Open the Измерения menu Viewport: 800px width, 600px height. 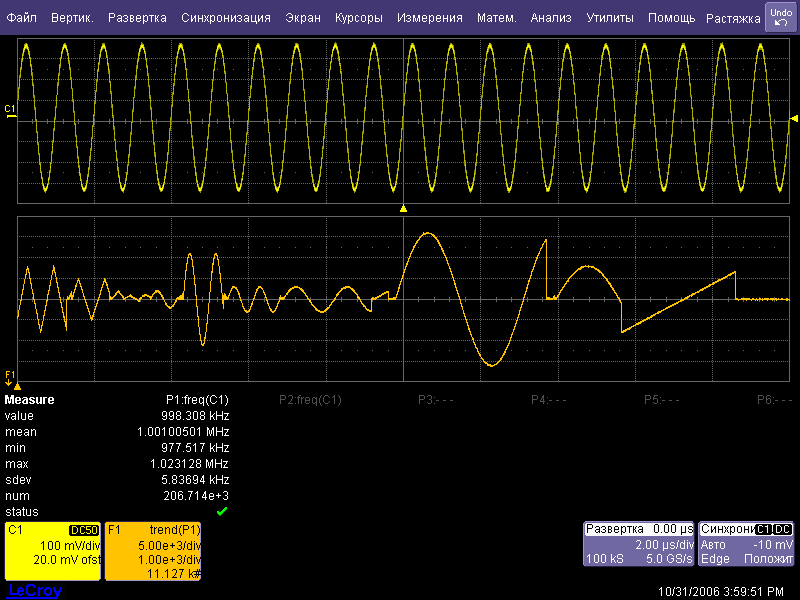429,18
